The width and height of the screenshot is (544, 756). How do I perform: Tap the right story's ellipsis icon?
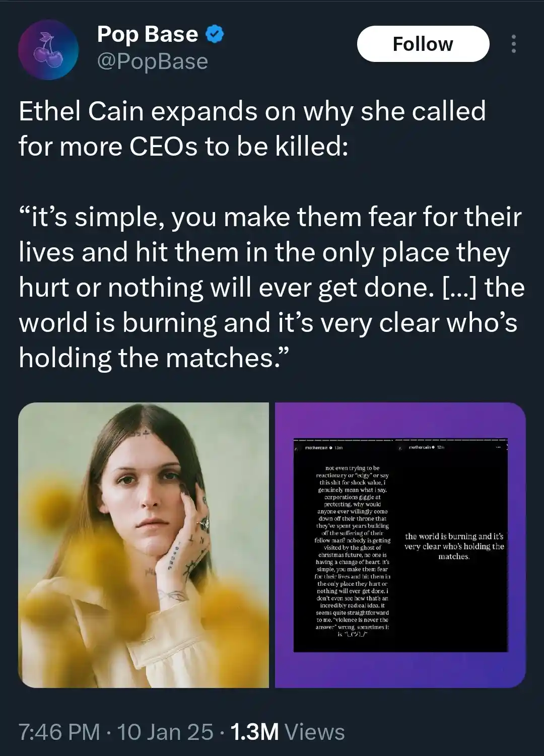pyautogui.click(x=499, y=447)
